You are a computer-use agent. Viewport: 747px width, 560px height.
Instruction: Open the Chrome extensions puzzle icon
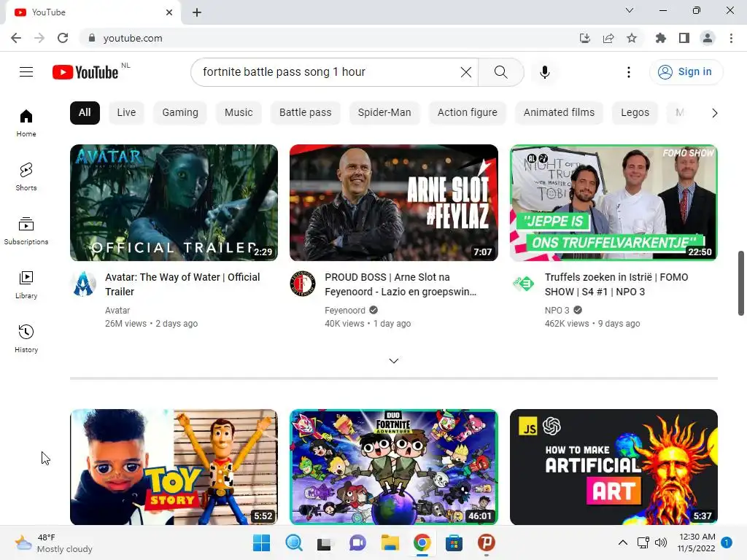[x=660, y=38]
